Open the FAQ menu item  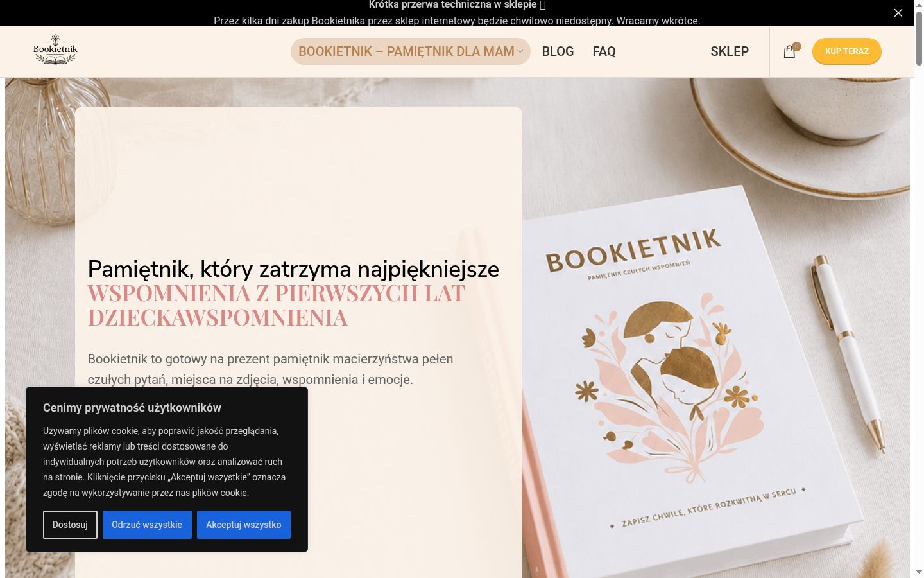click(604, 51)
